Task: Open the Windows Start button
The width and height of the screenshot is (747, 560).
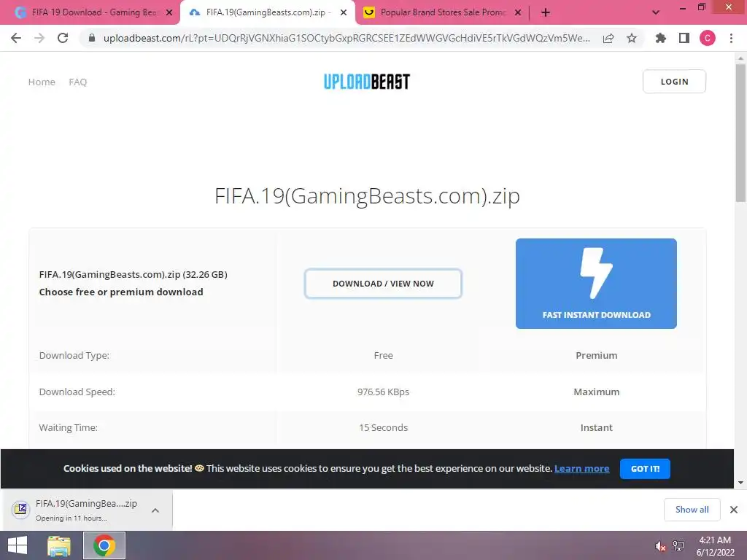Action: (x=18, y=545)
